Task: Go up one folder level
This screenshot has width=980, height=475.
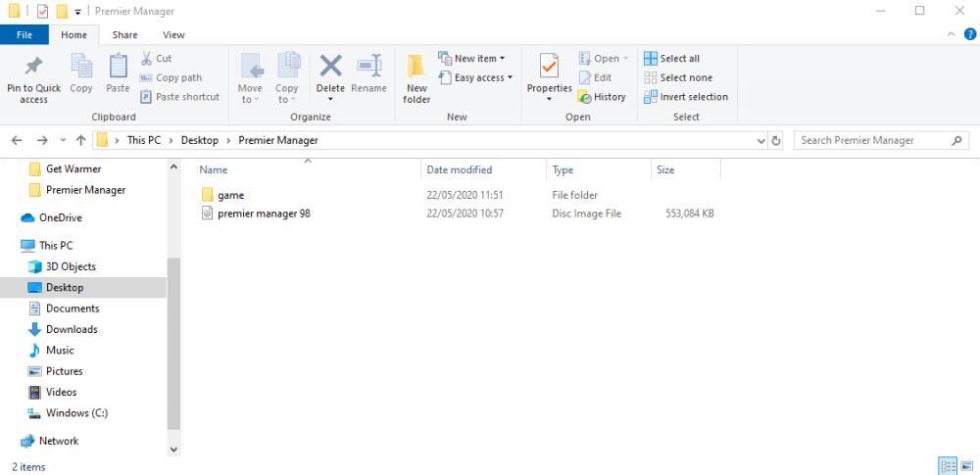Action: pos(80,140)
